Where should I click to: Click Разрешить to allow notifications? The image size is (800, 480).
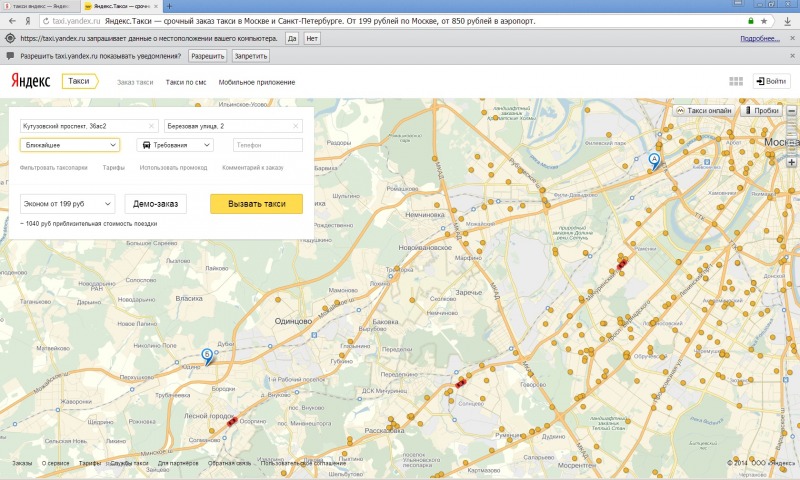pos(207,56)
